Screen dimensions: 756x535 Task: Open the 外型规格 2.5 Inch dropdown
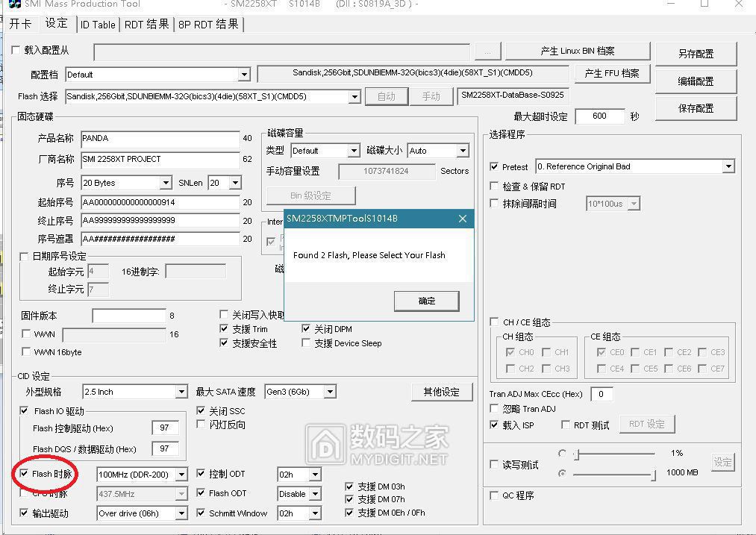[x=181, y=392]
